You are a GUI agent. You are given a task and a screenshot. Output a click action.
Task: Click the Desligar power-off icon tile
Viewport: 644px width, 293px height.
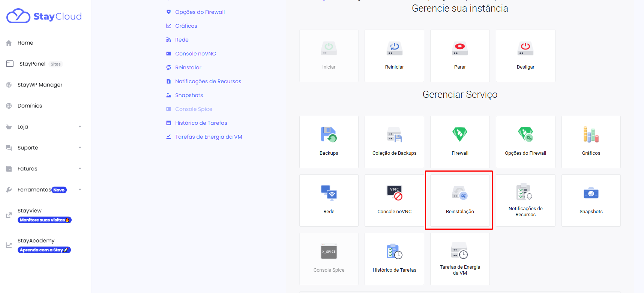(x=525, y=56)
